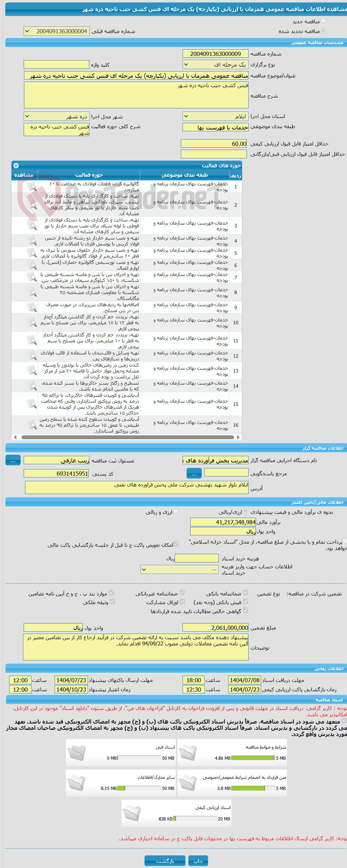Toggle ضمانتنامه غیربانکی checkbox
This screenshot has height=868, width=347.
[x=182, y=593]
